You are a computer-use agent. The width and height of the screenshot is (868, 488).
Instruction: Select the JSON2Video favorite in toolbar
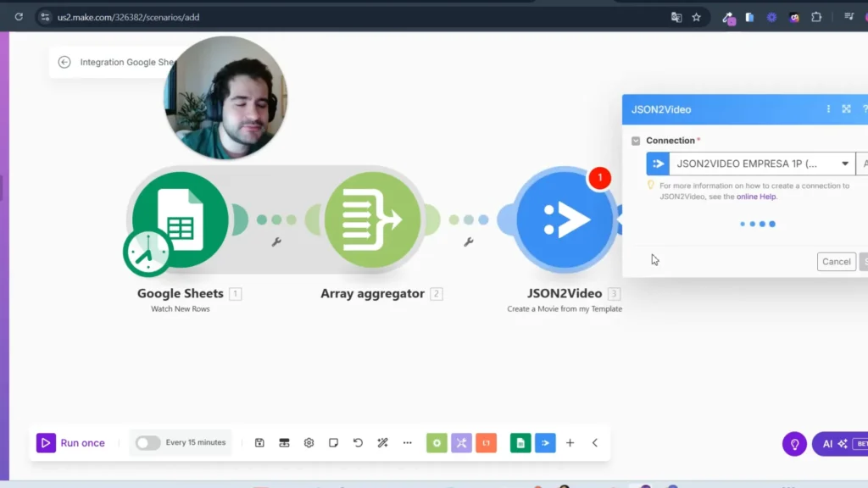click(545, 442)
